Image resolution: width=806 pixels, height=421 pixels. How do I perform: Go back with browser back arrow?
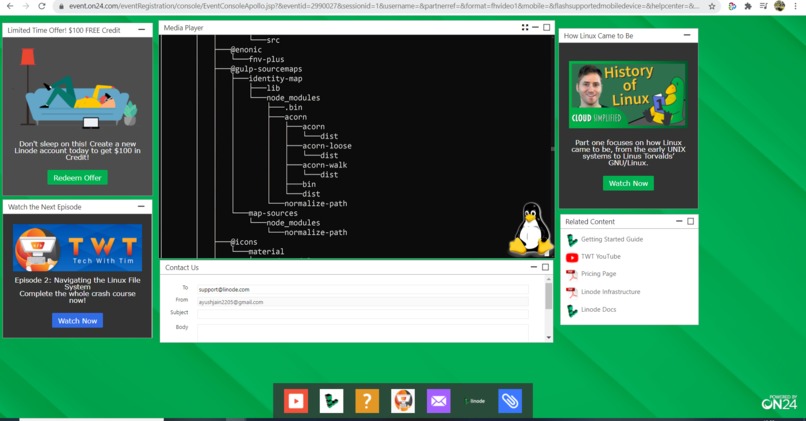pyautogui.click(x=10, y=6)
